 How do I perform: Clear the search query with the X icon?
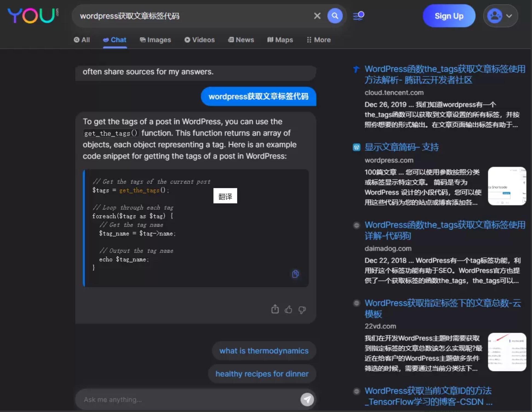click(x=317, y=16)
